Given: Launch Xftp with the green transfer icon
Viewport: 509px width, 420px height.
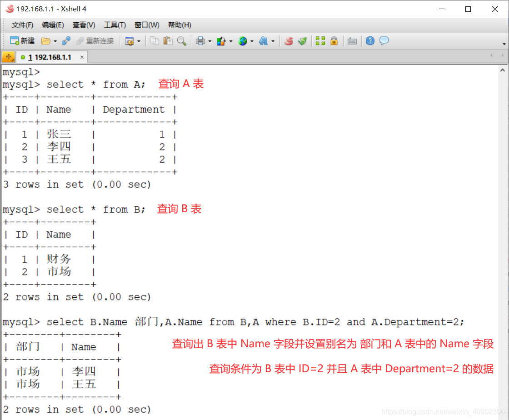Looking at the screenshot, I should pyautogui.click(x=301, y=41).
